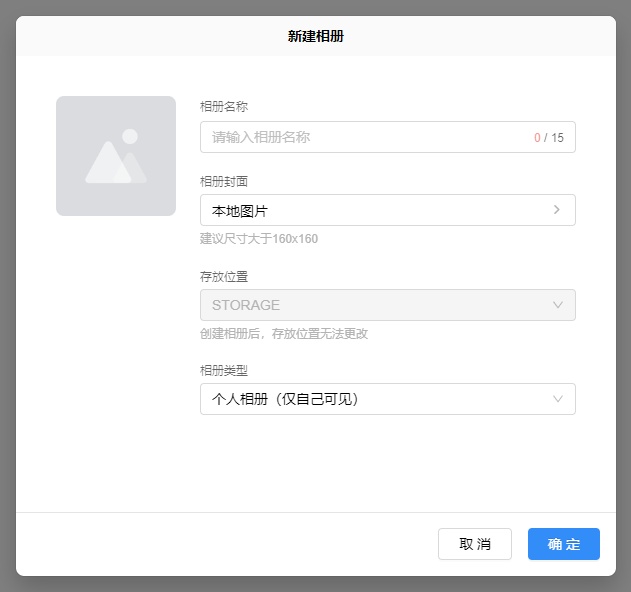Viewport: 631px width, 592px height.
Task: Click the 0 / 15 character counter
Action: 548,138
